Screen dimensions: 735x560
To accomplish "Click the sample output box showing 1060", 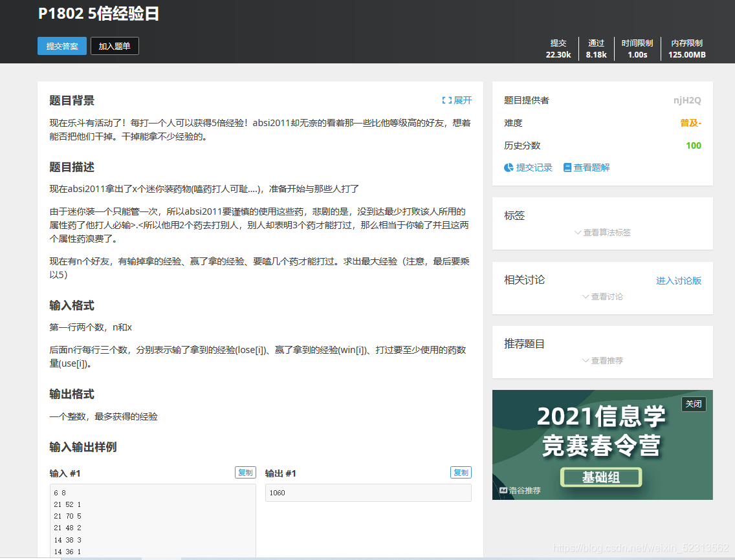I will [368, 493].
